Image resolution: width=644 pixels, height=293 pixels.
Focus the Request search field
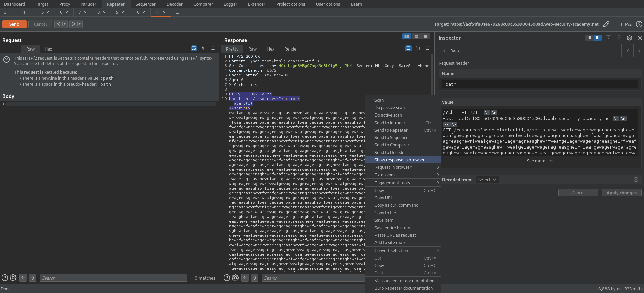pos(113,278)
